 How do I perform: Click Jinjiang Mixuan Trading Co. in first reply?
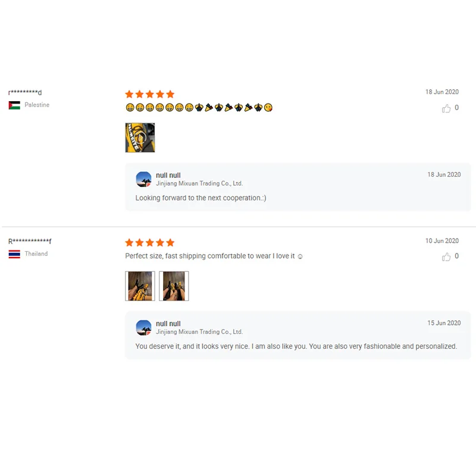tap(199, 183)
